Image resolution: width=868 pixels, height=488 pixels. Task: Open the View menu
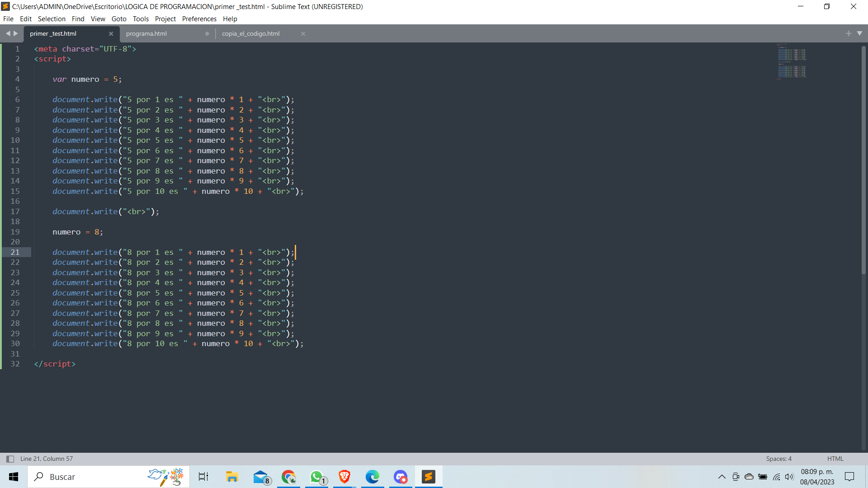click(x=98, y=19)
